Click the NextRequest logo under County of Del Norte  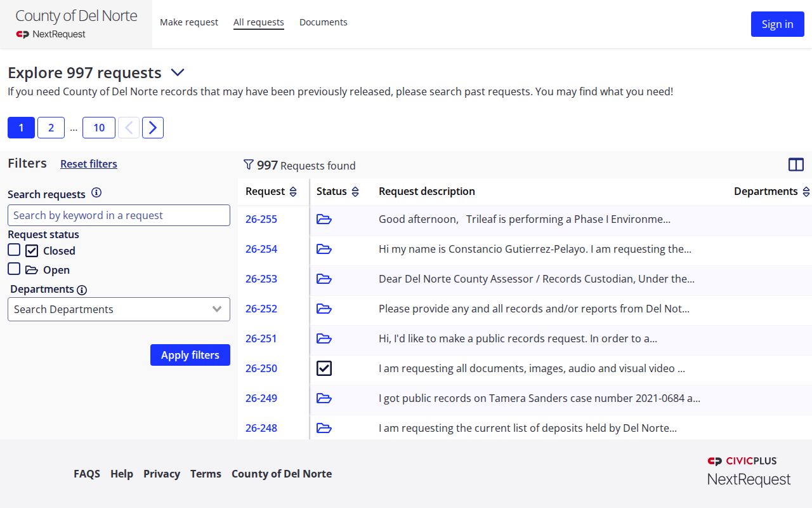[51, 34]
